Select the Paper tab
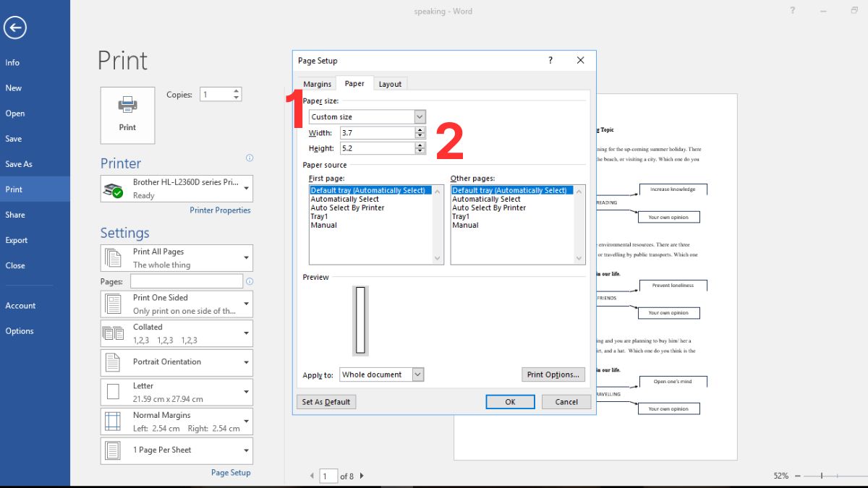The image size is (868, 488). pos(354,83)
